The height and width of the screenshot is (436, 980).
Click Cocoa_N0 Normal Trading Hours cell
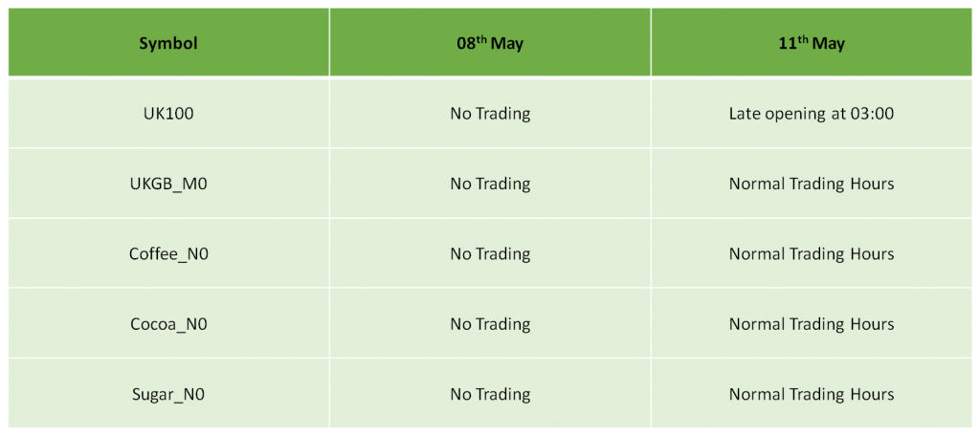812,323
